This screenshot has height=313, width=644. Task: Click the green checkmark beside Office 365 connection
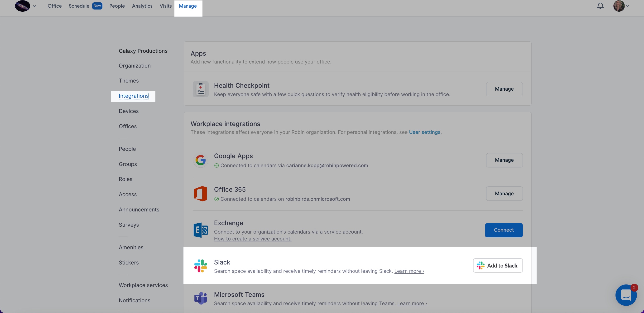click(x=216, y=199)
